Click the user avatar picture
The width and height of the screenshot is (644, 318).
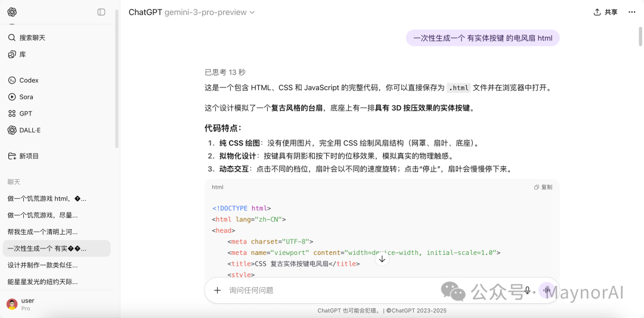pos(12,304)
